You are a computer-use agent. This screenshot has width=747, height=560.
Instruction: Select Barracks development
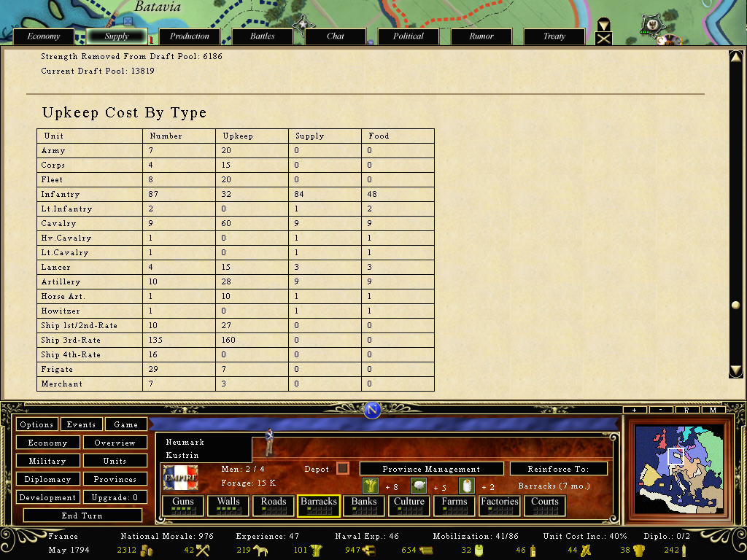(318, 506)
